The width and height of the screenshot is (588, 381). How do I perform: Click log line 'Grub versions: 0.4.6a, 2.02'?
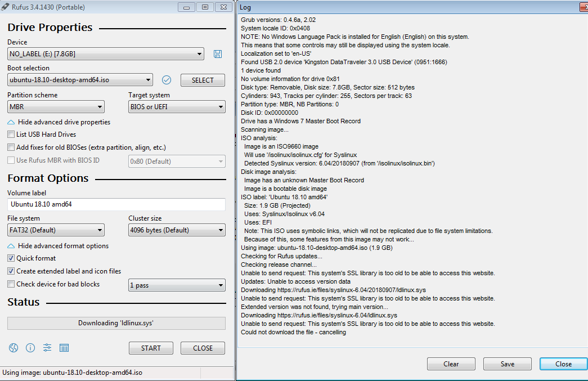point(279,20)
